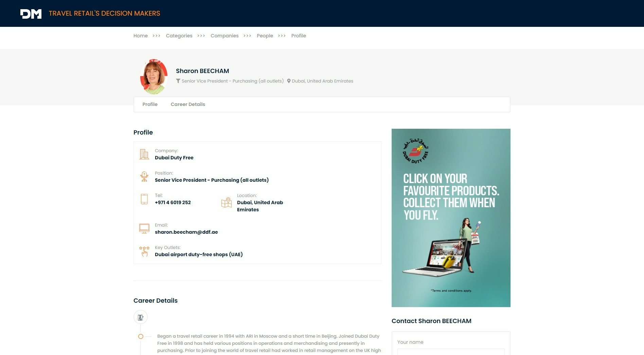Screen dimensions: 644x355
Task: Click the career timeline circle marker
Action: click(x=141, y=337)
